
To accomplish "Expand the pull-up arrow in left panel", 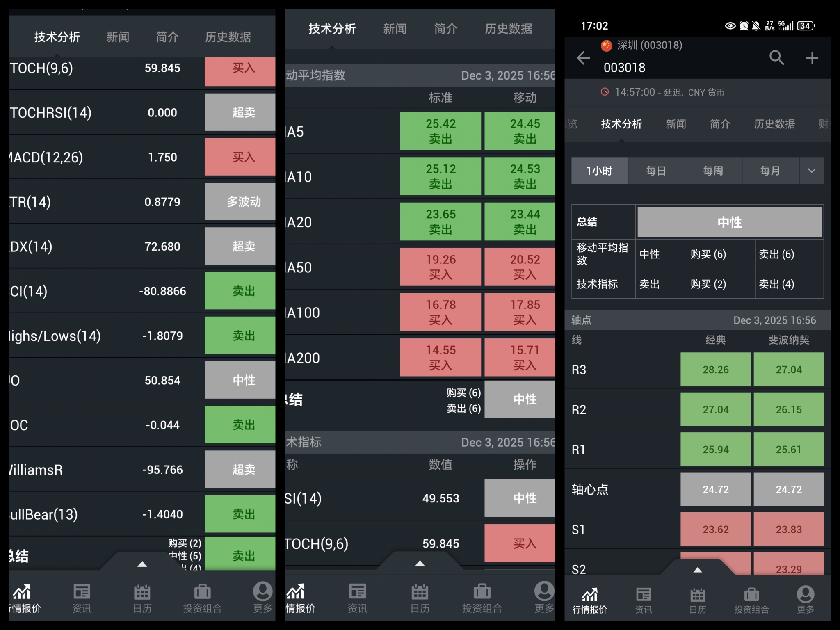I will click(142, 564).
